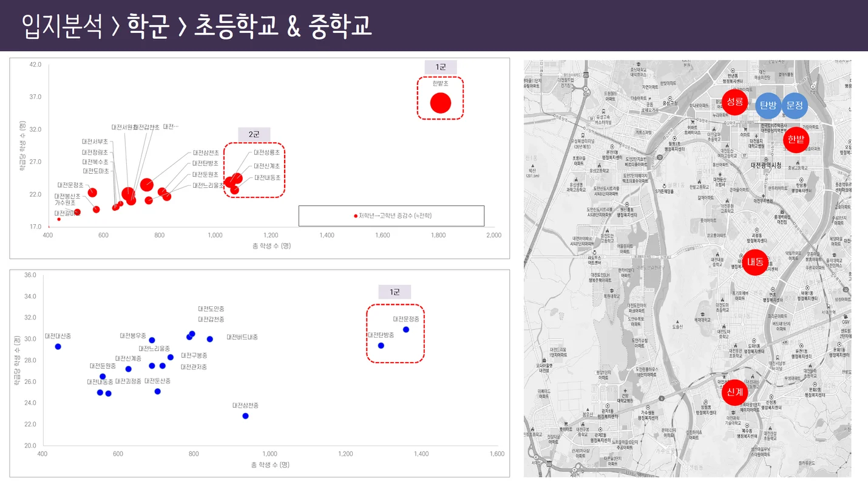Click the 대전대신중 label
Screen dimensions: 868x486
point(58,335)
